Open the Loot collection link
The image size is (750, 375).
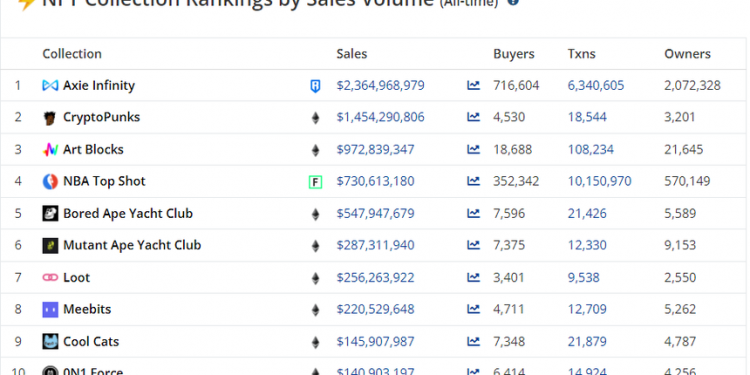[77, 277]
